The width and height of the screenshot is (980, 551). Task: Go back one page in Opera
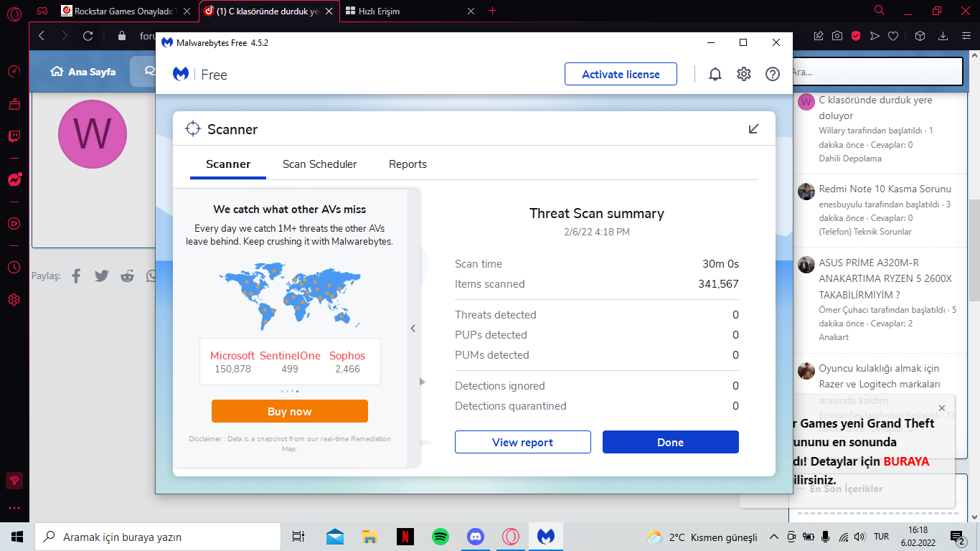coord(42,36)
